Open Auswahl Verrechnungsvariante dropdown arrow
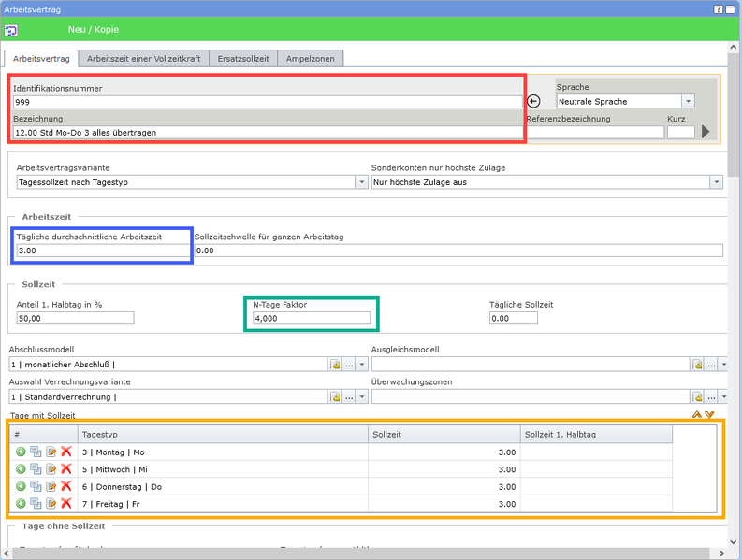This screenshot has width=742, height=560. pos(362,397)
